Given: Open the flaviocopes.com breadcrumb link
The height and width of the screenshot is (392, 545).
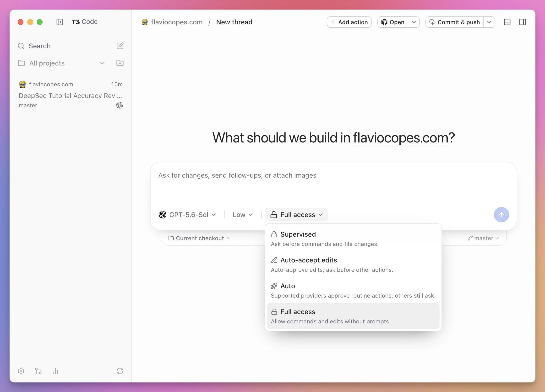Looking at the screenshot, I should pos(177,22).
